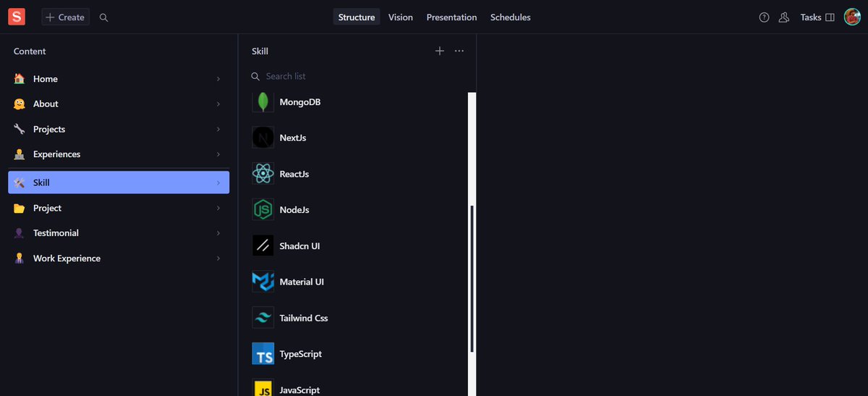Click the TypeScript TS logo
The image size is (868, 396).
263,354
